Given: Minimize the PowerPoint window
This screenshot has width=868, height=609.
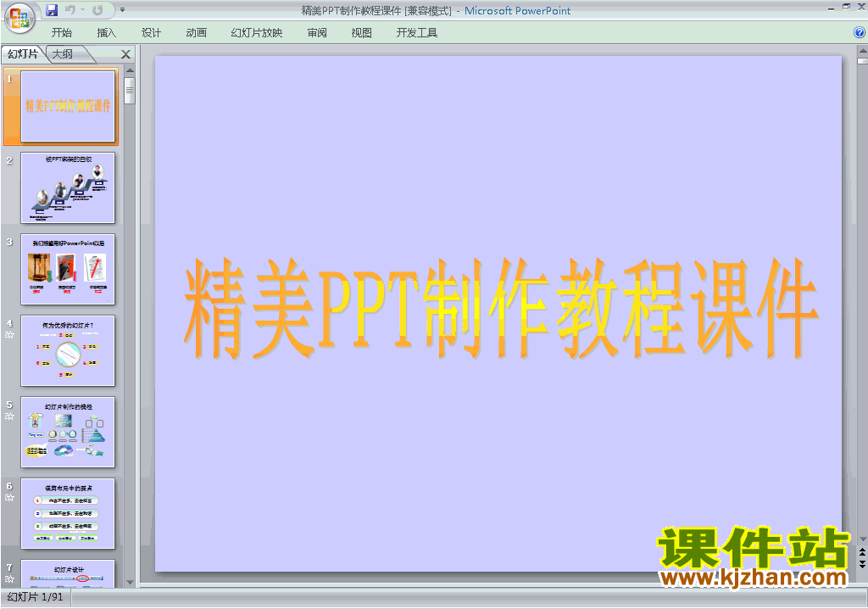Looking at the screenshot, I should pos(831,8).
